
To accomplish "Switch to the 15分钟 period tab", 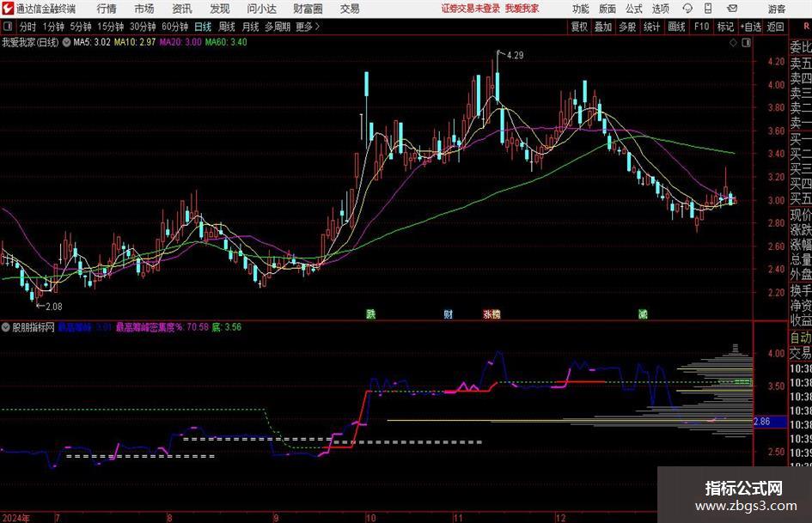I will coord(111,27).
